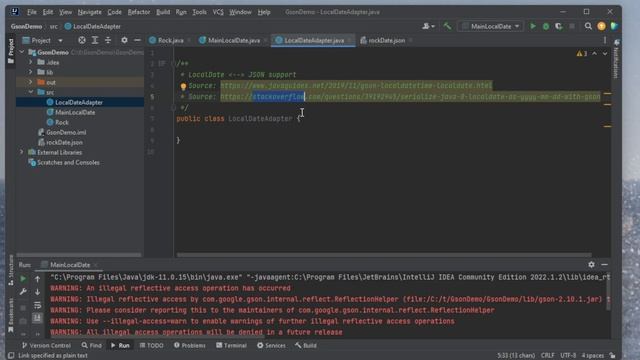Open Search Everywhere magnifier icon
Image resolution: width=640 pixels, height=360 pixels.
coord(588,26)
